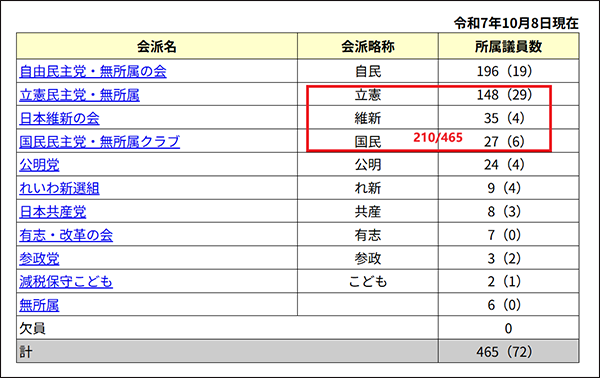The image size is (600, 378).
Task: Open the 国民民主党・無所属クラブ link
Action: pyautogui.click(x=99, y=142)
